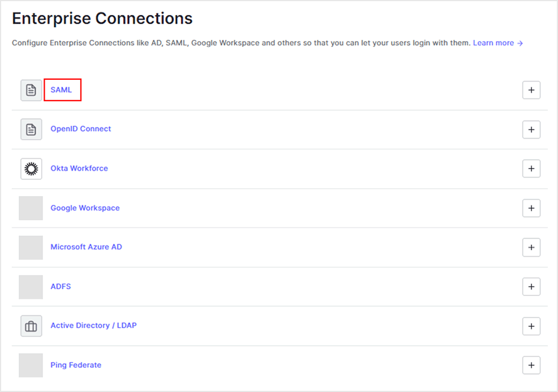Viewport: 558px width, 392px height.
Task: Click the document icon beside SAML
Action: [31, 89]
